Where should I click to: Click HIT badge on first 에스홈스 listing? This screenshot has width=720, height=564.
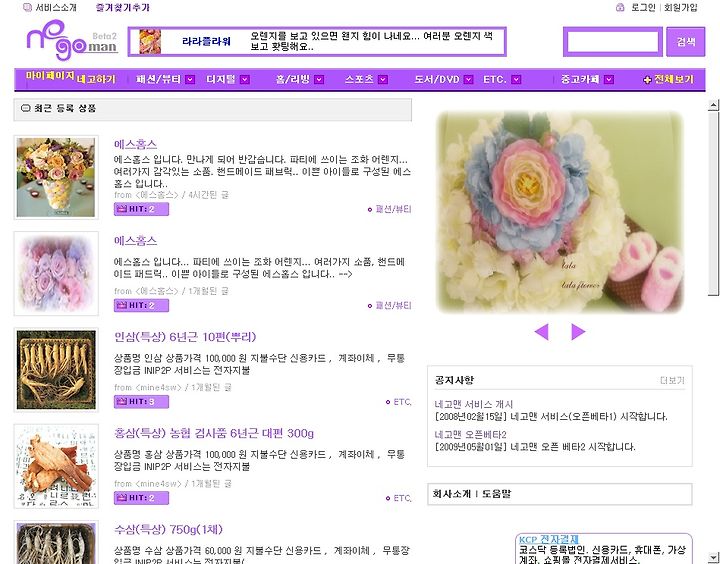click(141, 209)
